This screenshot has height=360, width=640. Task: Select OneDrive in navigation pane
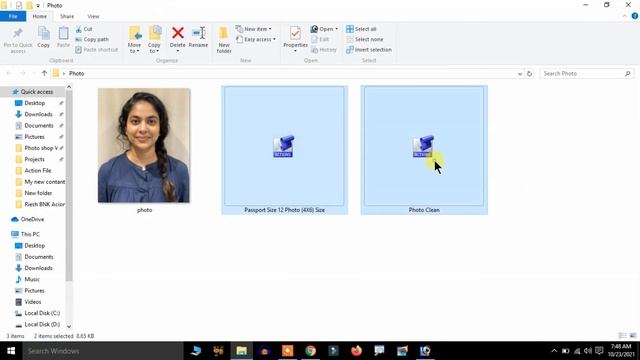click(x=32, y=219)
